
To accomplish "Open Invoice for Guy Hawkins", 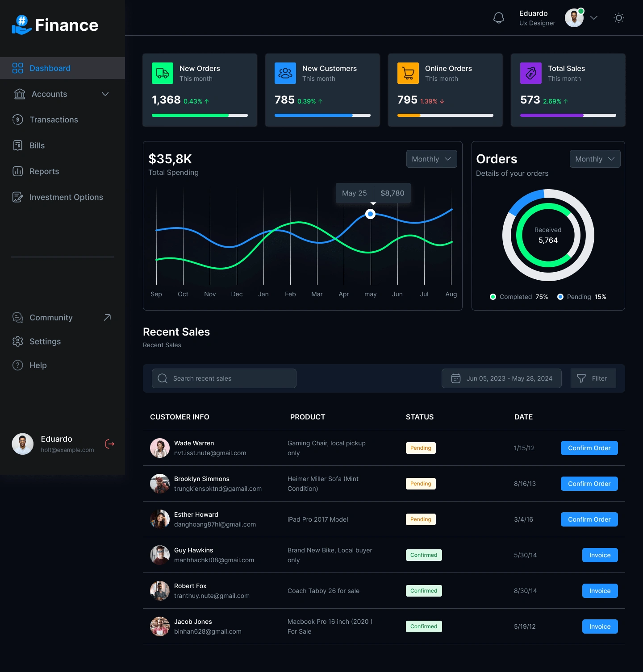I will coord(600,555).
